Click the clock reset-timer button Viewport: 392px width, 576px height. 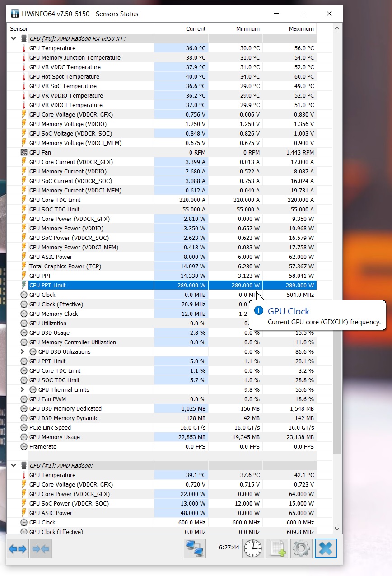click(x=253, y=549)
